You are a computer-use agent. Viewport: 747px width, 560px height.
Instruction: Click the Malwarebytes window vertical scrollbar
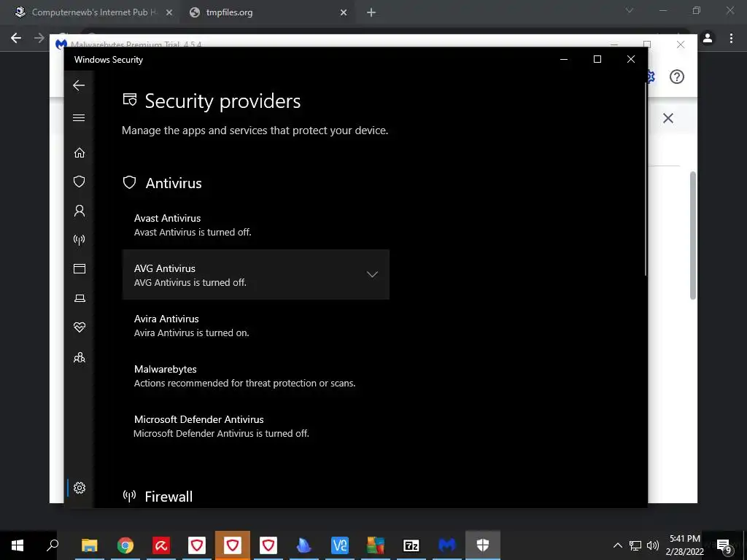tap(693, 236)
